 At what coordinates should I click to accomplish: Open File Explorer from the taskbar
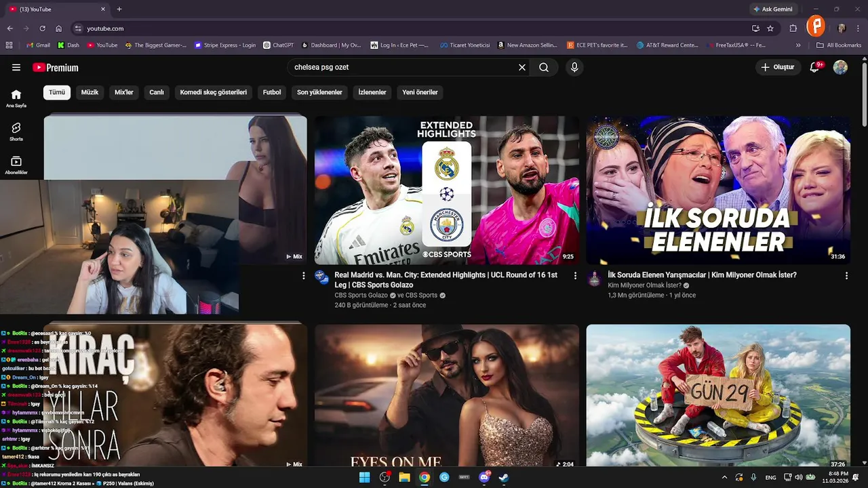pos(404,477)
